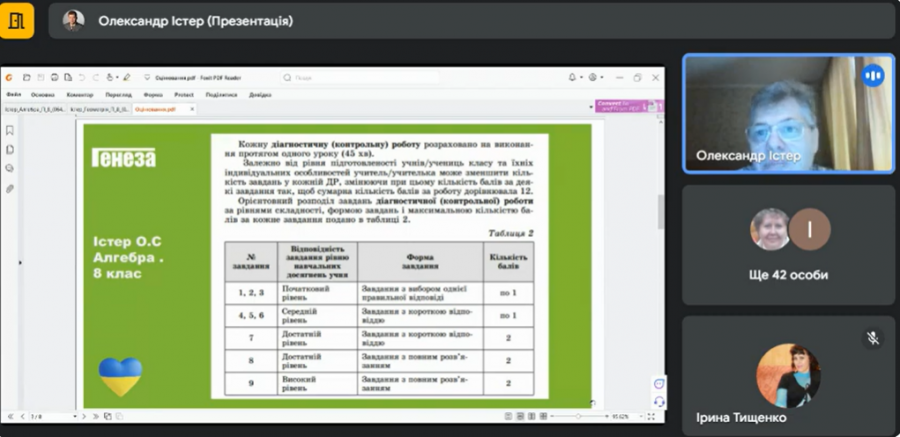
Task: Open the chat assistant icon at PDF right edge
Action: pos(659,384)
